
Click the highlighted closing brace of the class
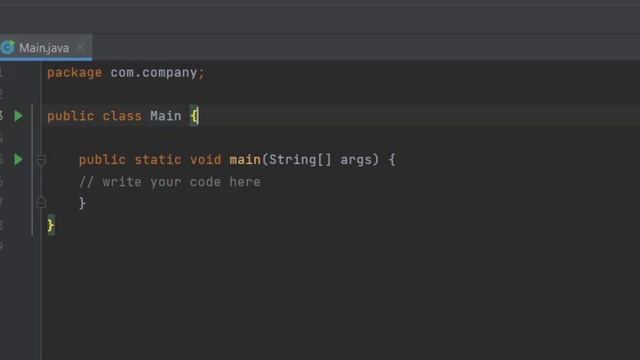51,225
